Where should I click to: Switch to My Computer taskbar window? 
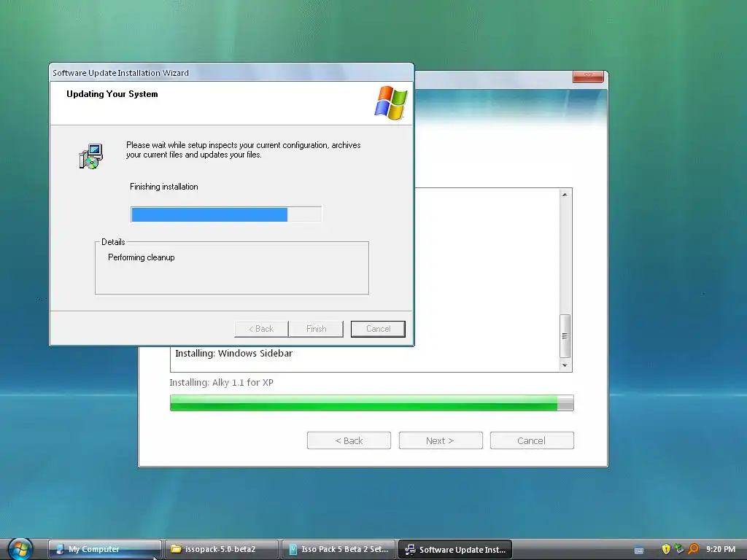tap(105, 549)
